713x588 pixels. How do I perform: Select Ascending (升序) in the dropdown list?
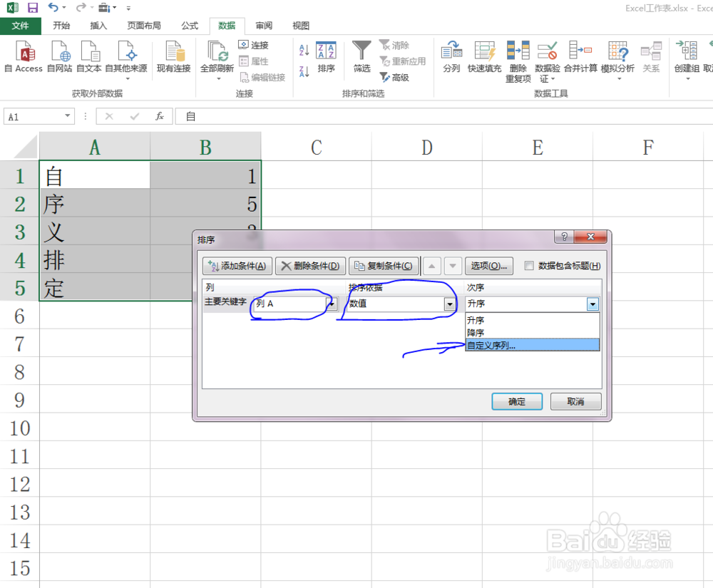533,320
